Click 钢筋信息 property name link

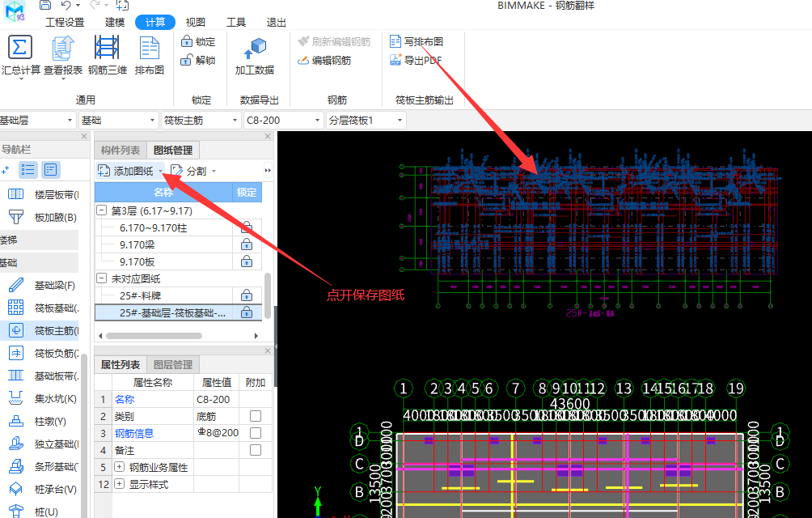click(134, 433)
